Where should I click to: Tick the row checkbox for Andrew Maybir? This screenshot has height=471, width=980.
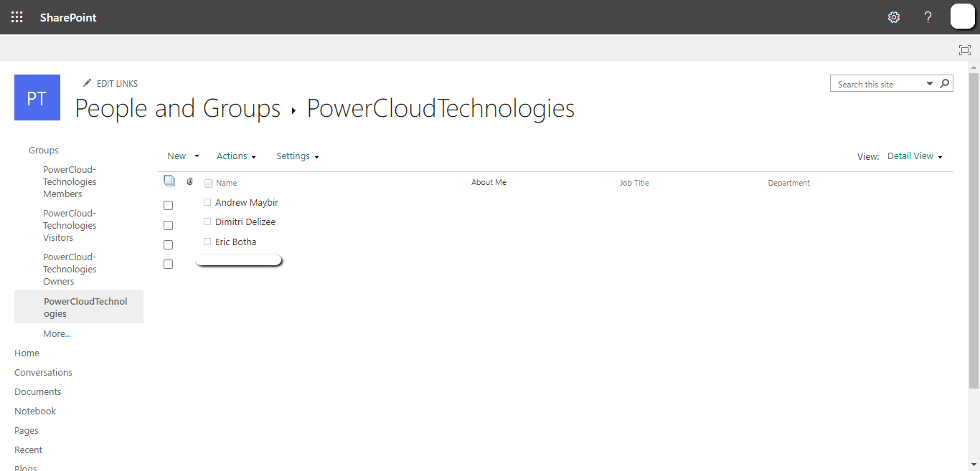(169, 205)
